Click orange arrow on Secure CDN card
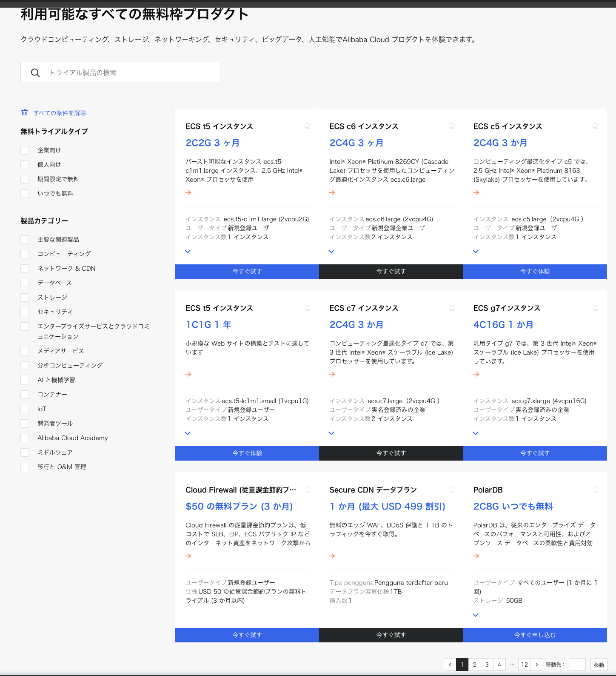The height and width of the screenshot is (676, 616). coord(332,556)
